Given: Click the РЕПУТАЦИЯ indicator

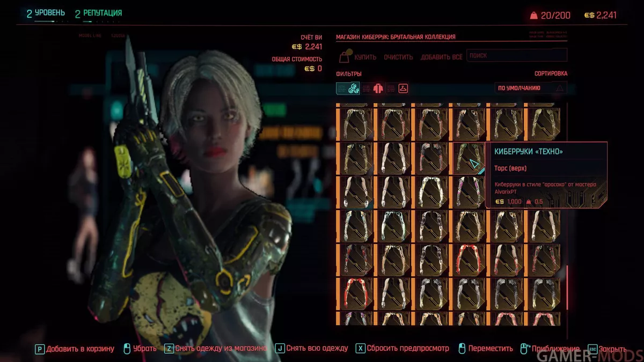Looking at the screenshot, I should tap(98, 13).
